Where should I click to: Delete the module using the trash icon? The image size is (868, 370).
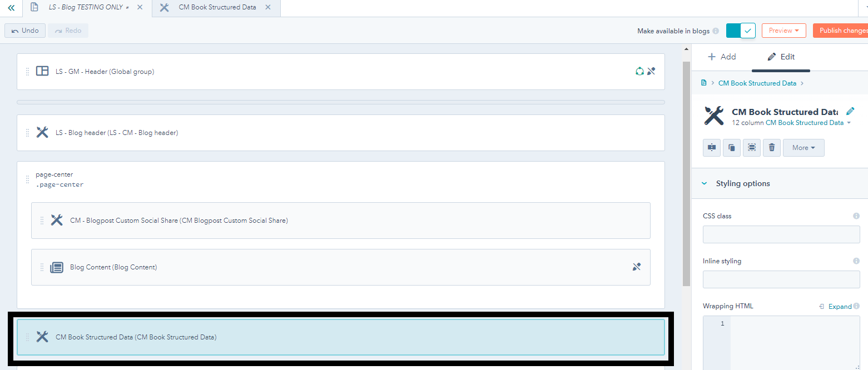pos(772,148)
